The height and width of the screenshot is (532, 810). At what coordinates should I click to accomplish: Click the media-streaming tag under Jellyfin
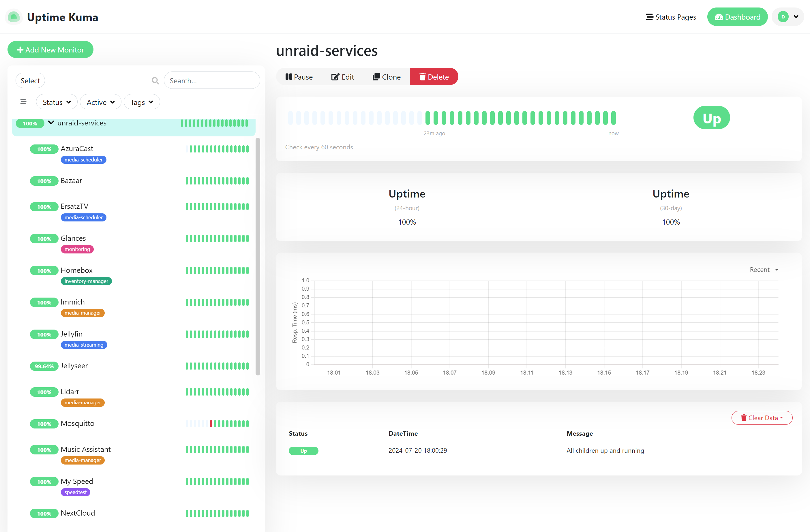coord(84,345)
